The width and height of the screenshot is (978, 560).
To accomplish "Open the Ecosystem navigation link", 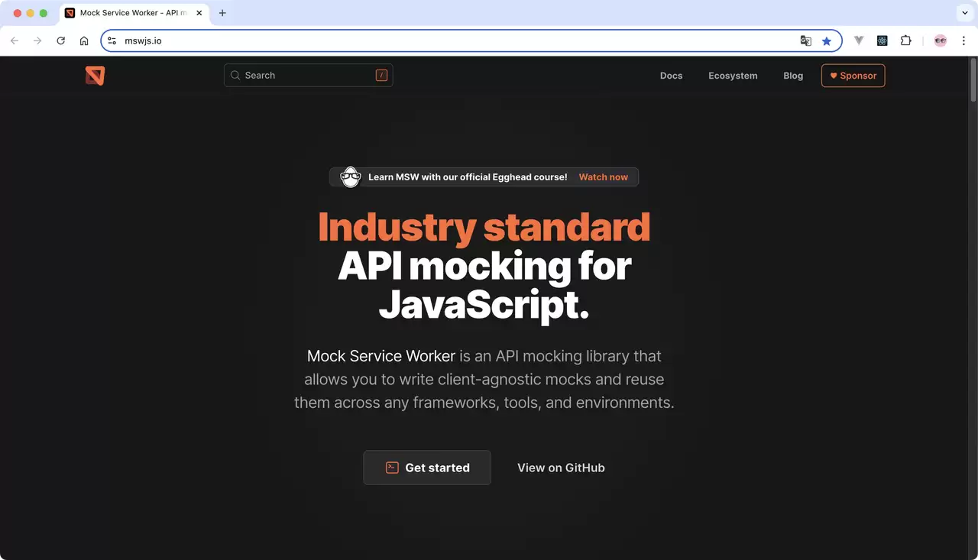I will [x=733, y=76].
